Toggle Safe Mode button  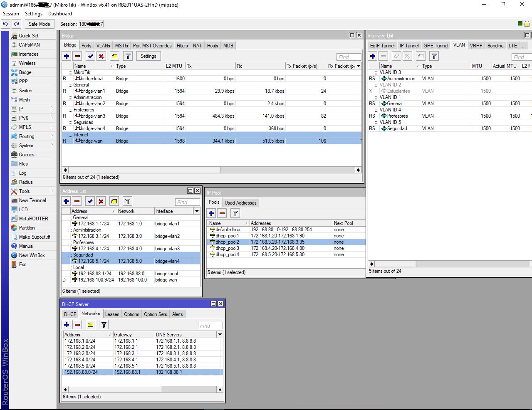pos(40,24)
